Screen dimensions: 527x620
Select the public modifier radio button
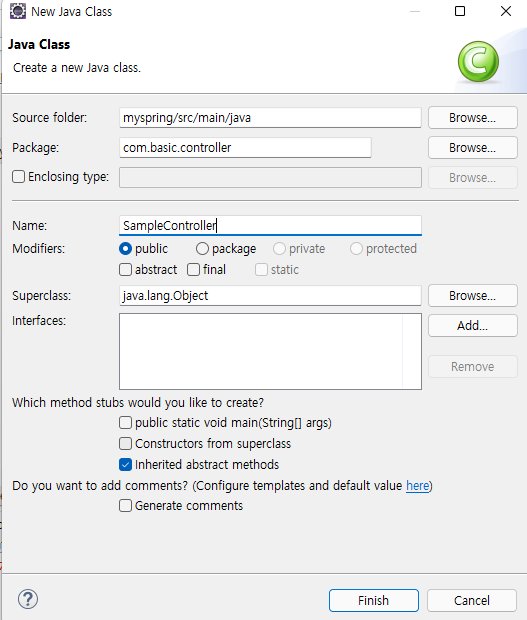[125, 249]
